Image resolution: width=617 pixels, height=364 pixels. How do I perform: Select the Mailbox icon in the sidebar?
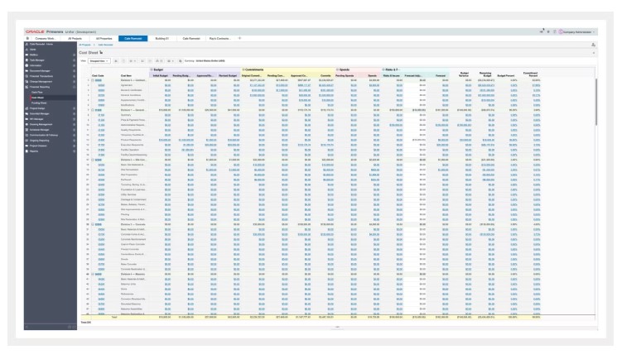click(x=27, y=55)
